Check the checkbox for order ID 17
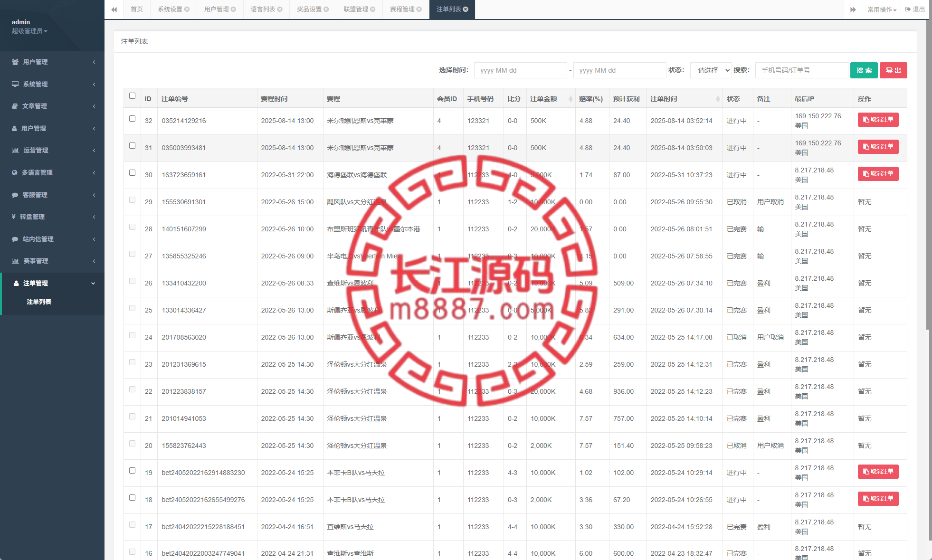The image size is (932, 560). [x=133, y=525]
